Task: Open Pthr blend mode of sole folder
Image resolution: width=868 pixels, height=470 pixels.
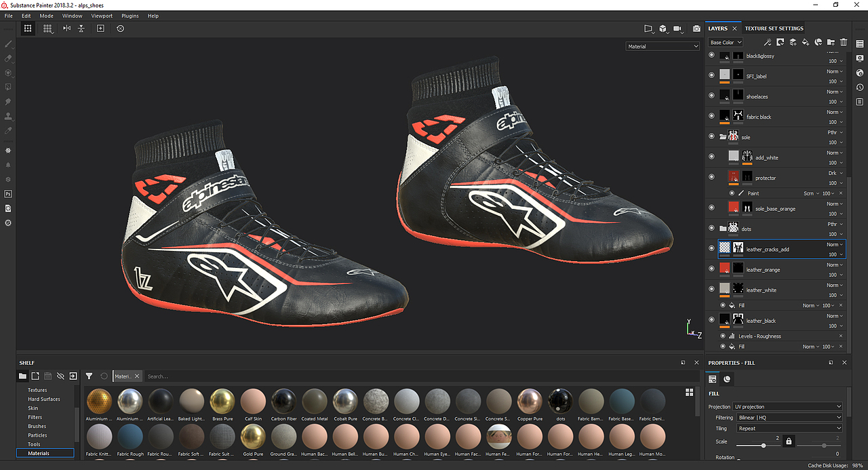Action: tap(835, 132)
